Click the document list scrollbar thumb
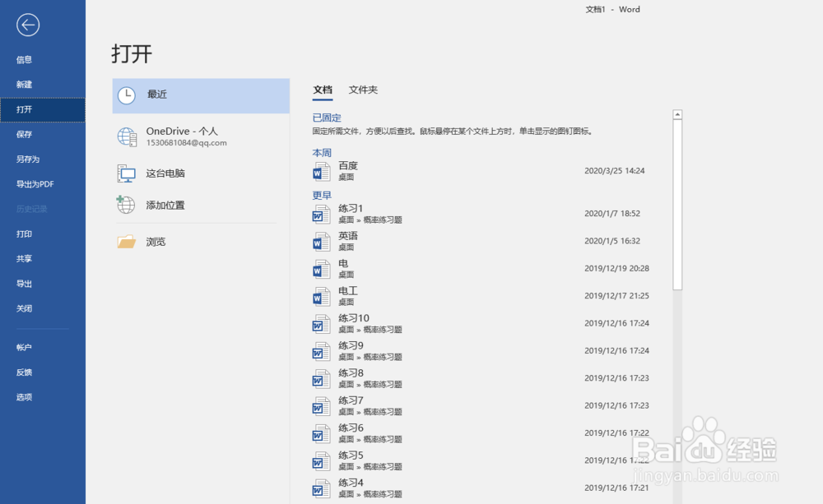Image resolution: width=823 pixels, height=504 pixels. (677, 205)
